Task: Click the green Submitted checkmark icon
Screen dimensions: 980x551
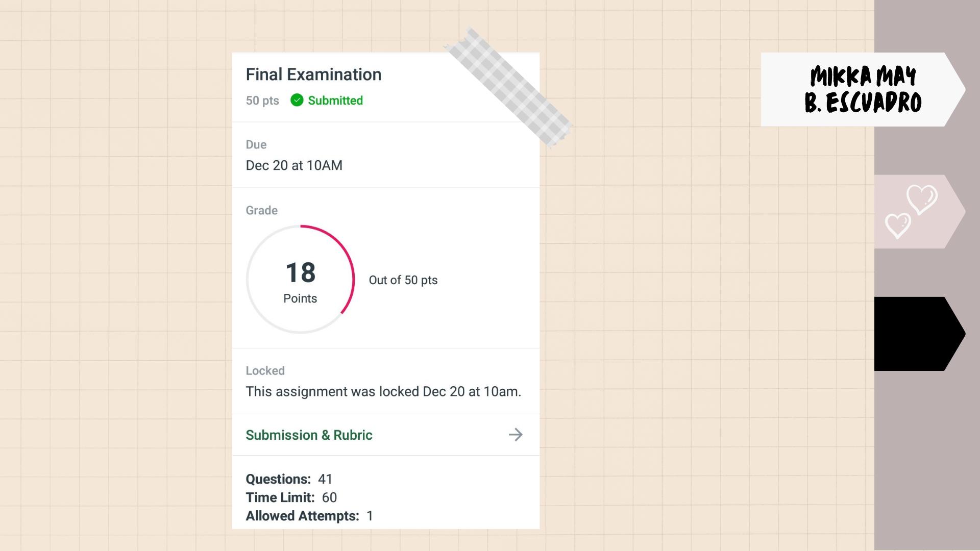Action: point(297,100)
